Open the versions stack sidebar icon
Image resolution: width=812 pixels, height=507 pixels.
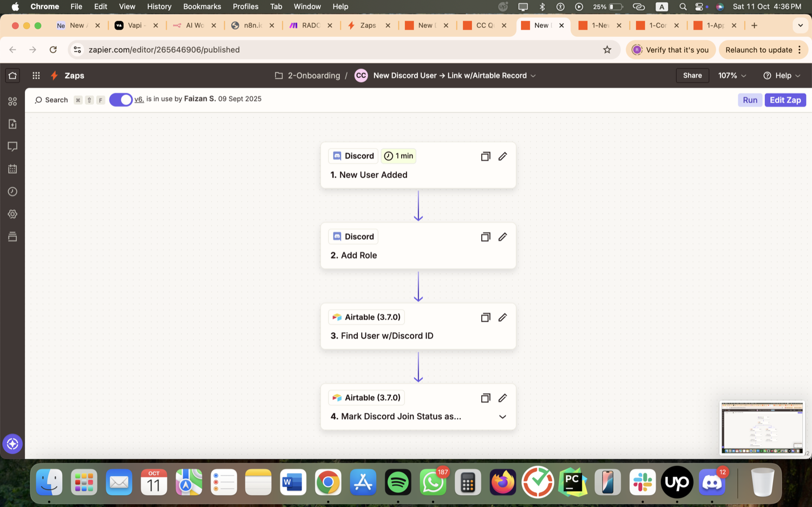[12, 236]
